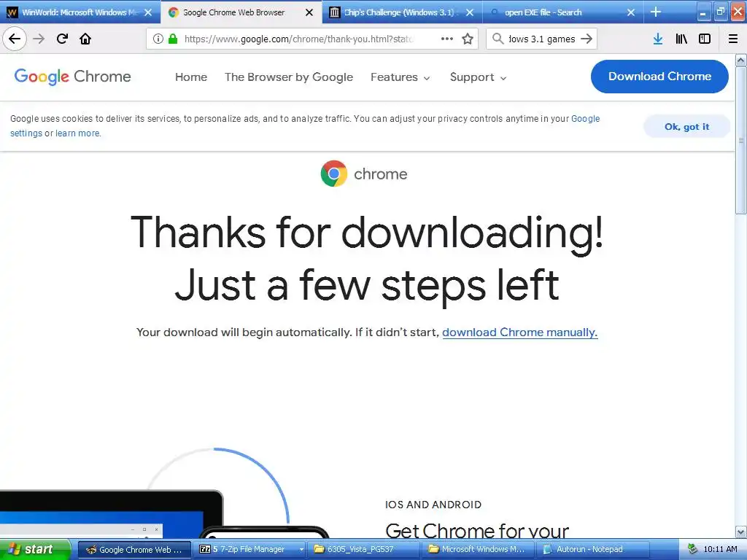Open the downloads arrow panel
Viewport: 747px width, 560px height.
click(658, 39)
